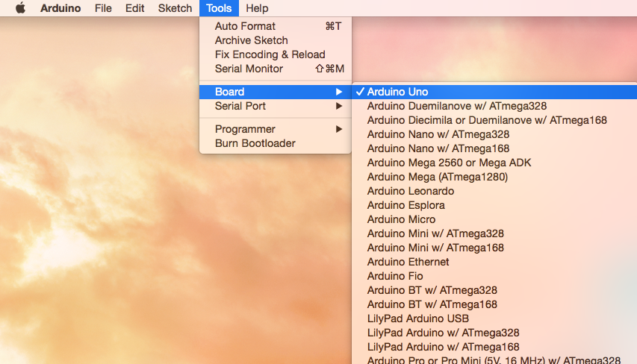This screenshot has height=364, width=637.
Task: Select Arduino Diecimila or Duemilanove w/ ATmega168
Action: [x=494, y=120]
